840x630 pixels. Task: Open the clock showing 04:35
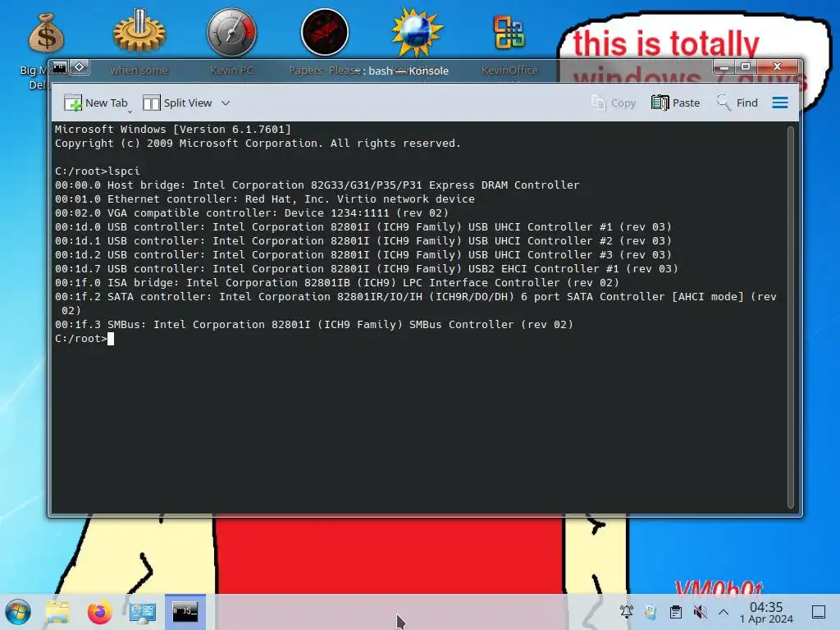point(766,612)
